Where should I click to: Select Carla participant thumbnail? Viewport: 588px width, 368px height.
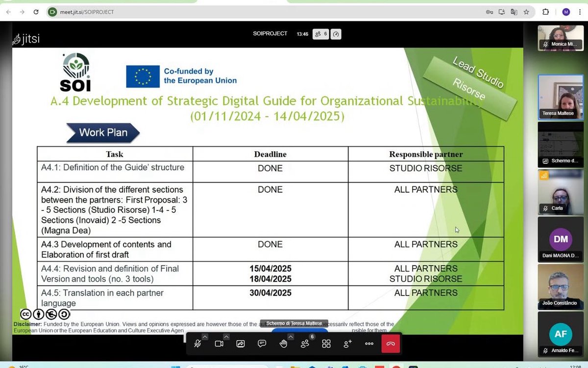pyautogui.click(x=561, y=192)
